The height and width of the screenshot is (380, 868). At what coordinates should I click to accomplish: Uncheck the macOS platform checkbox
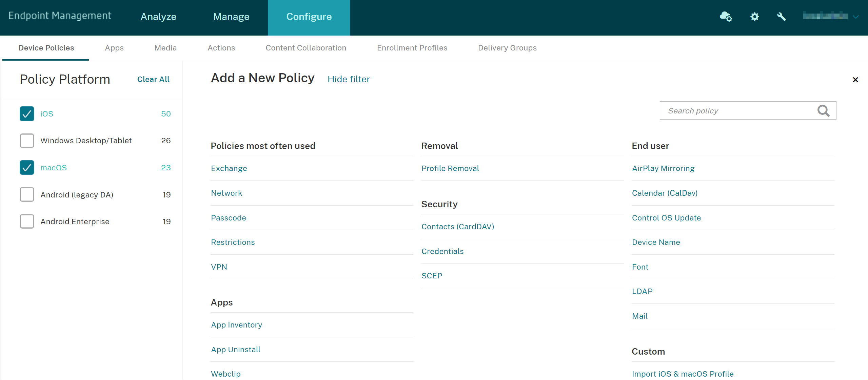coord(27,168)
